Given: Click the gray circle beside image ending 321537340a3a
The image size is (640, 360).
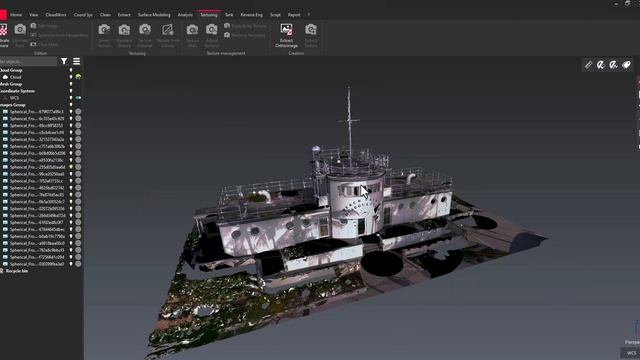Looking at the screenshot, I should tap(78, 139).
